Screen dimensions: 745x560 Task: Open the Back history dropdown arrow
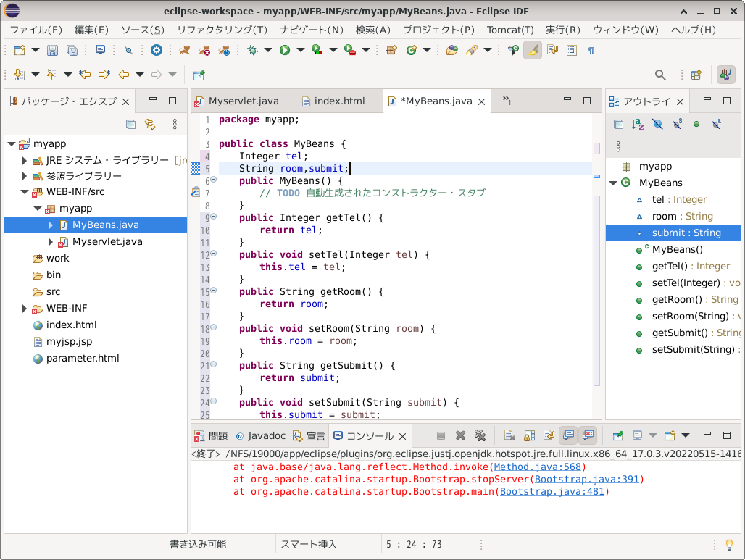[x=140, y=75]
